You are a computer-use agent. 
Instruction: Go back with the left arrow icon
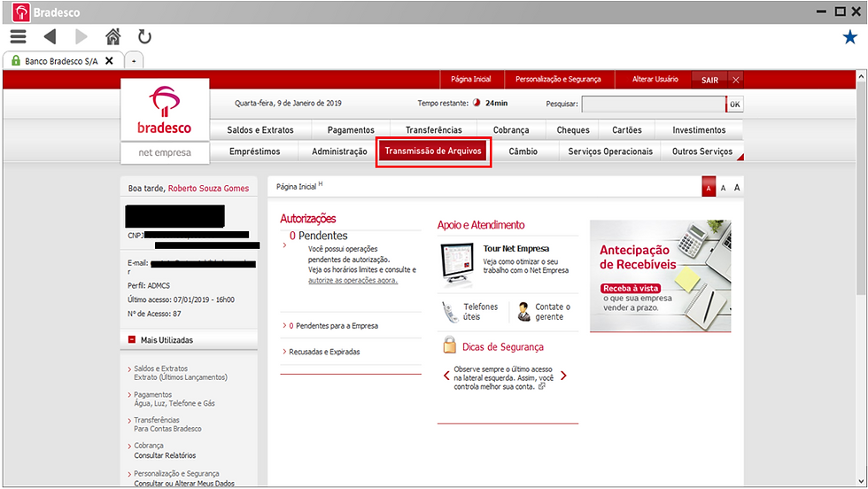[50, 36]
